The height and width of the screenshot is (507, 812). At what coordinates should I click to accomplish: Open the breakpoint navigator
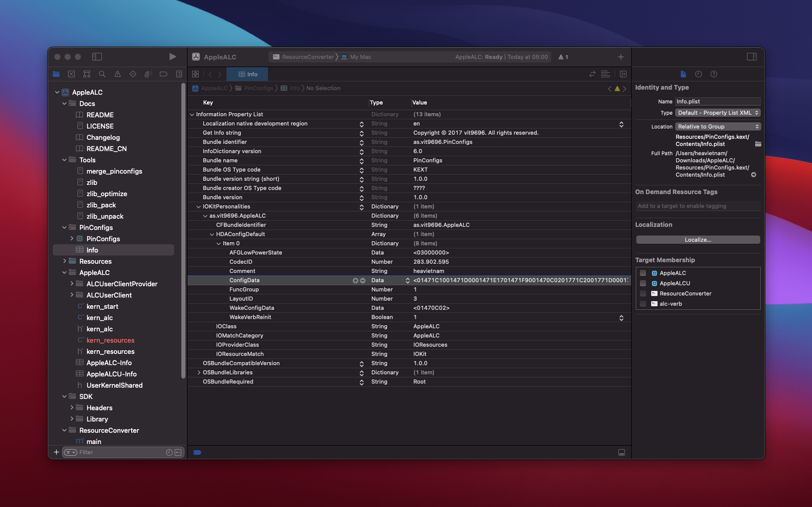163,74
